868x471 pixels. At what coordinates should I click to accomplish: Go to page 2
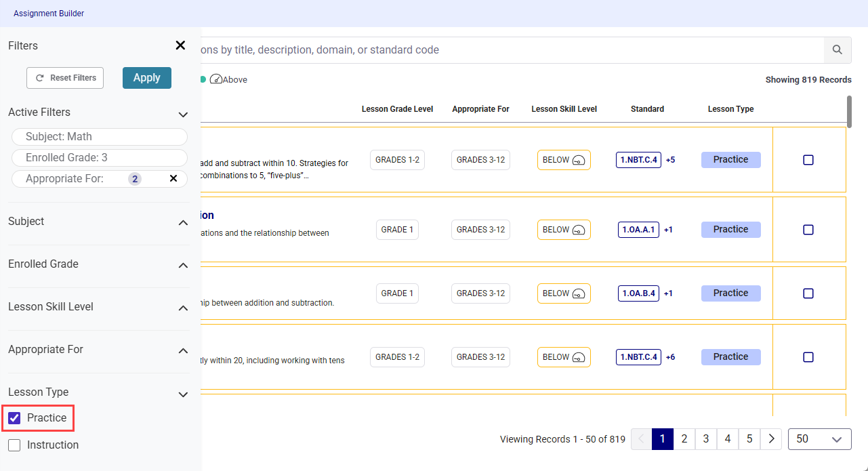pyautogui.click(x=684, y=439)
